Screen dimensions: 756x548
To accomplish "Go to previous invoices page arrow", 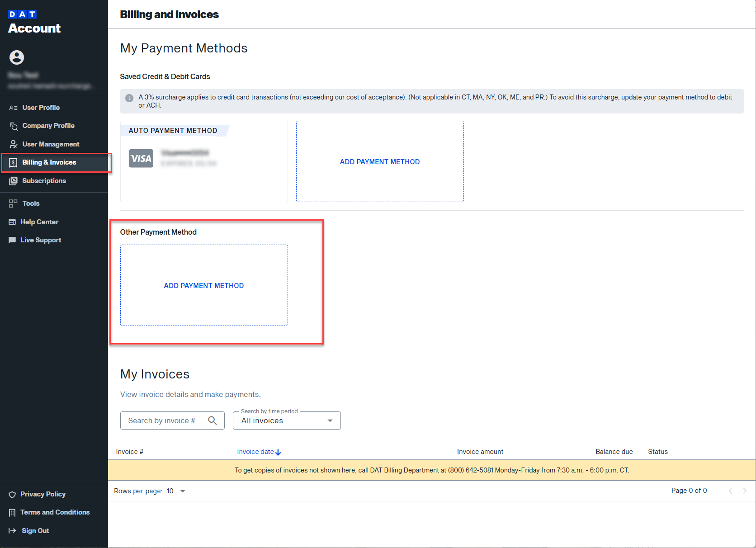I will point(730,491).
